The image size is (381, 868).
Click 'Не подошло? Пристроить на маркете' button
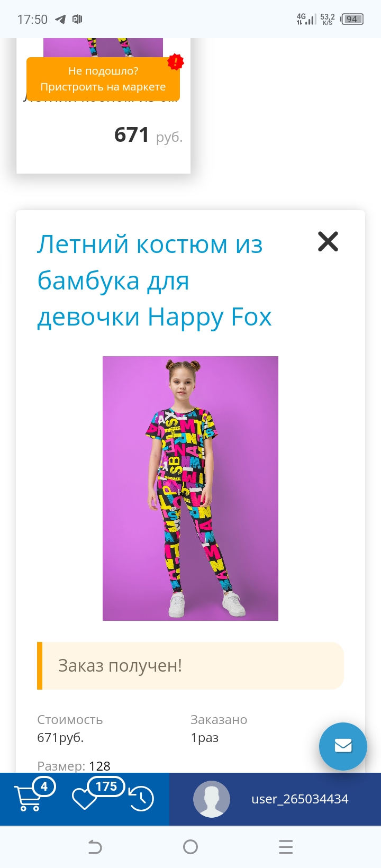(x=103, y=79)
